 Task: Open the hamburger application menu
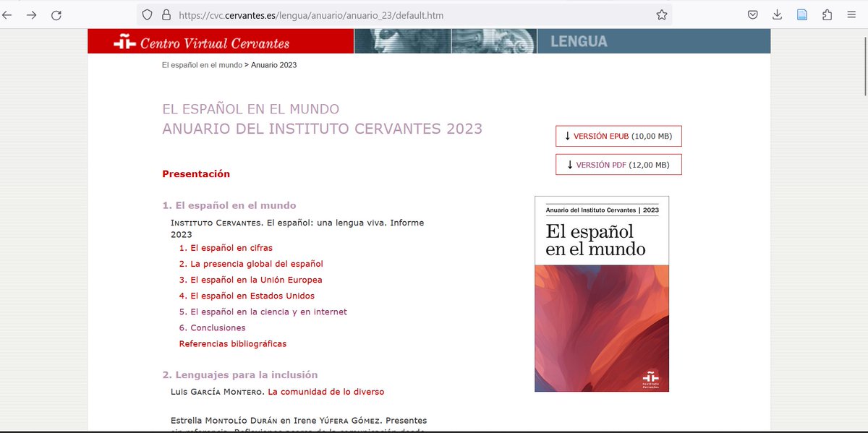pyautogui.click(x=851, y=14)
